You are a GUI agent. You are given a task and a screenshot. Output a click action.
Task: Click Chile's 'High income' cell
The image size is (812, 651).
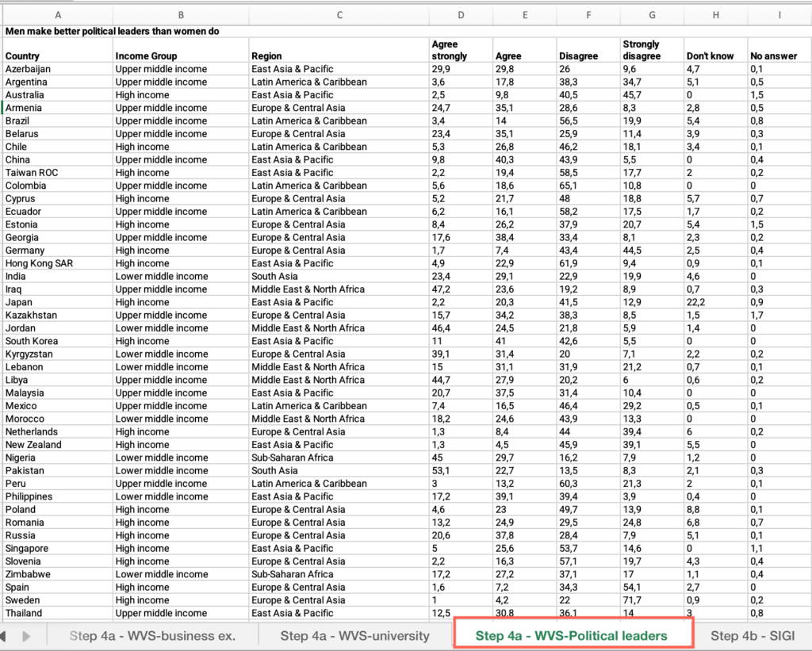click(x=181, y=147)
